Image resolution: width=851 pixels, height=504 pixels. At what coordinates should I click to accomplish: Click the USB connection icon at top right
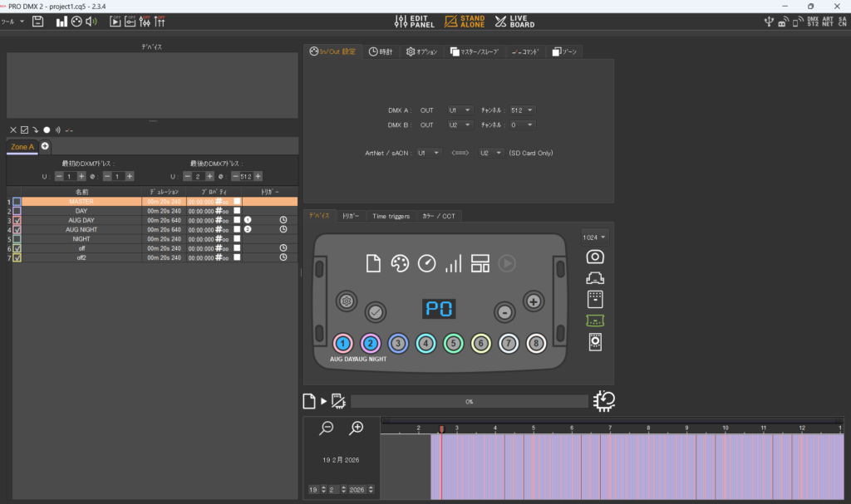tap(767, 21)
